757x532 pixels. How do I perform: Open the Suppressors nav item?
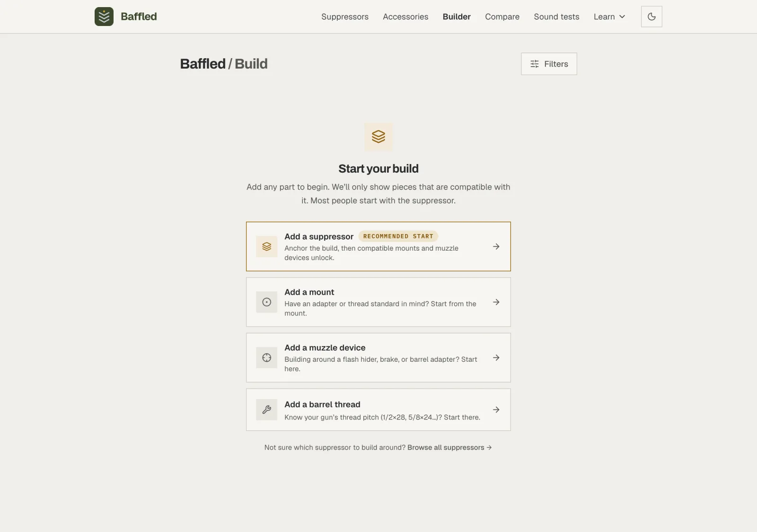(x=345, y=17)
